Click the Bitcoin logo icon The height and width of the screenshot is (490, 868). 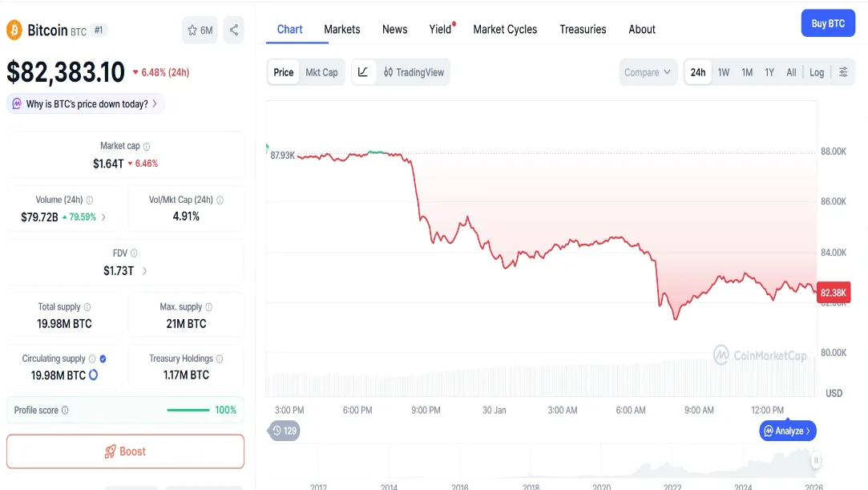click(13, 30)
